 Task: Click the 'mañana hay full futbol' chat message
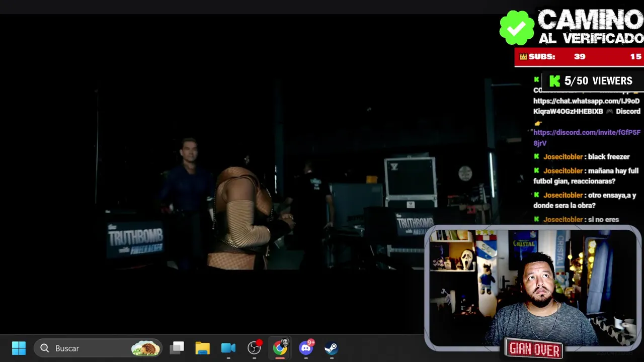pyautogui.click(x=586, y=176)
